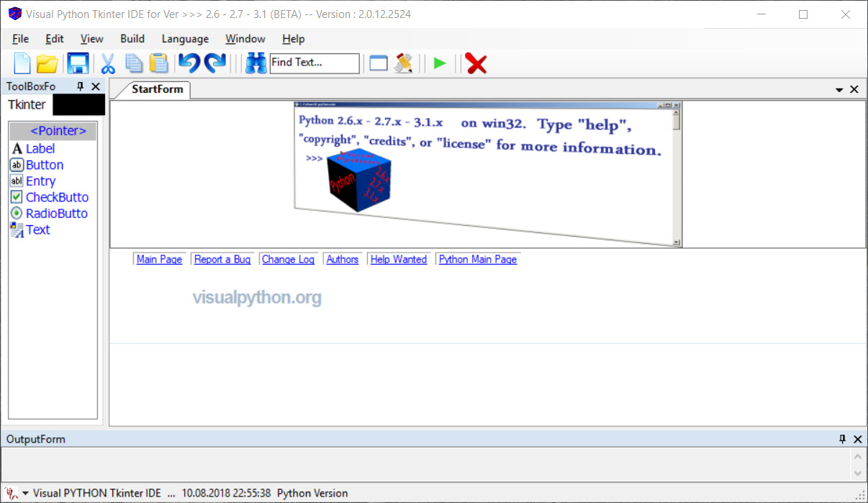Select the RadioButton widget tool
This screenshot has width=868, height=503.
click(56, 214)
